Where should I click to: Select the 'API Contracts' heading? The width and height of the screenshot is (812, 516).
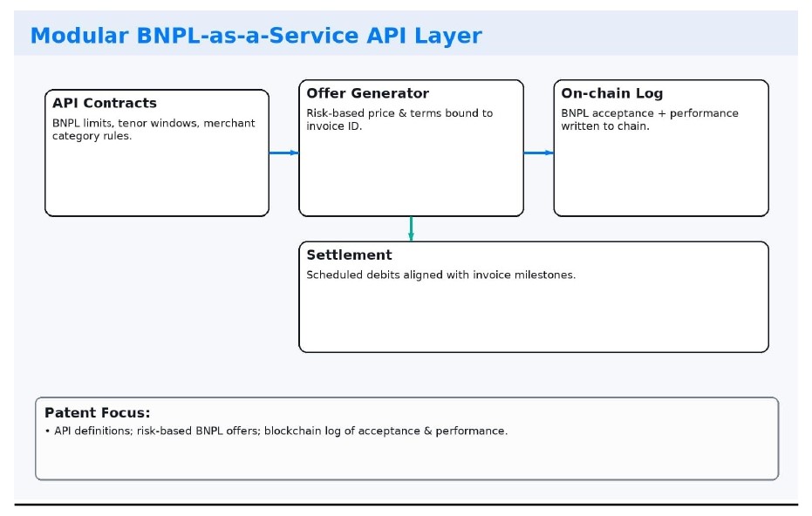tap(105, 103)
